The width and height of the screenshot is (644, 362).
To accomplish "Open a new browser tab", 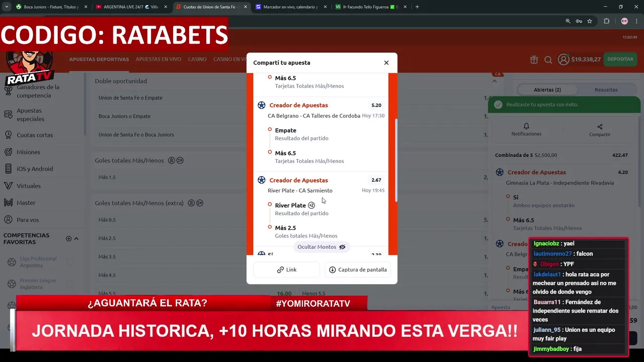I will (x=417, y=7).
